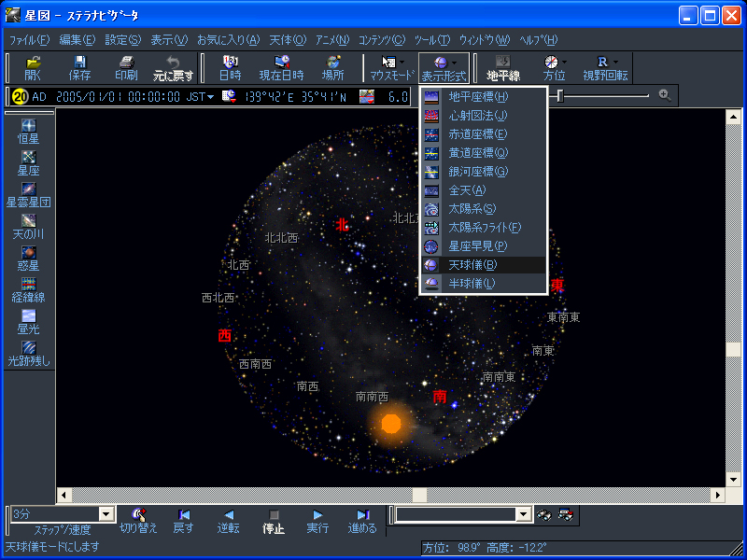The height and width of the screenshot is (560, 747).
Task: Click the horizontal scrollbar right arrow
Action: click(718, 495)
